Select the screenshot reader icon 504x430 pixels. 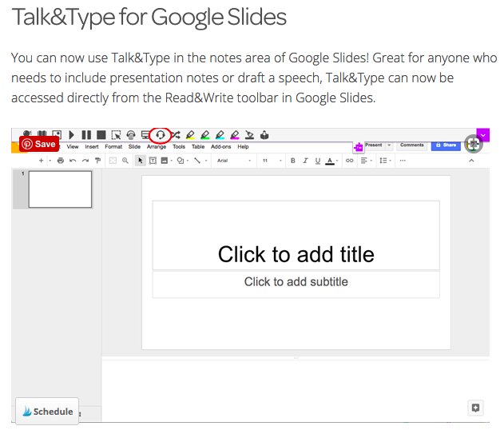[116, 135]
